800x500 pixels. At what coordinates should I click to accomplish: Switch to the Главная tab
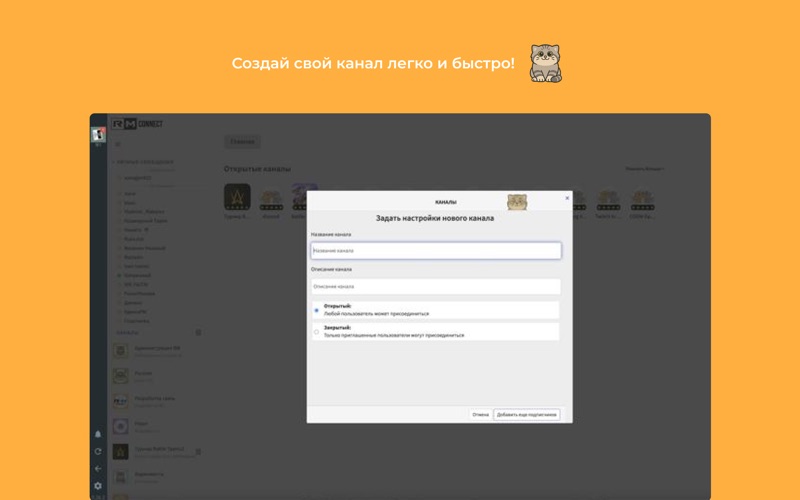coord(242,142)
